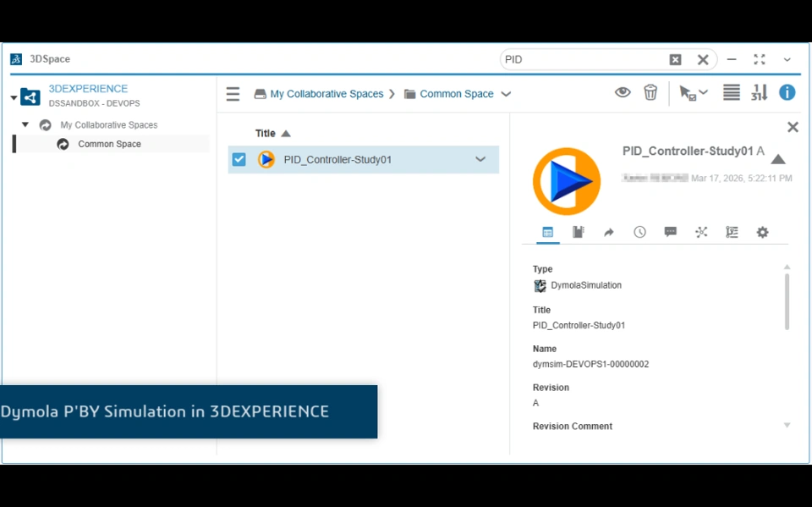Screen dimensions: 812x507
Task: Open the 3DEXPERIENCE platform link
Action: coord(88,89)
